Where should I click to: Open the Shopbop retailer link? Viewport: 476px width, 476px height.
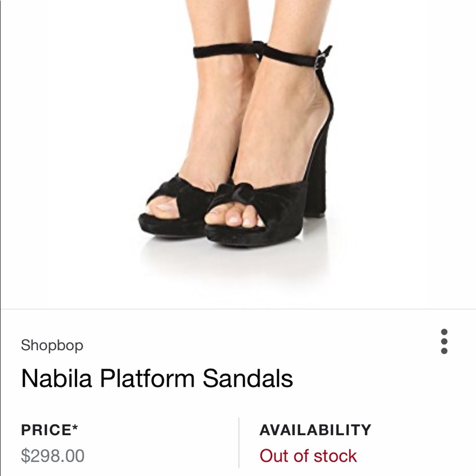click(53, 346)
